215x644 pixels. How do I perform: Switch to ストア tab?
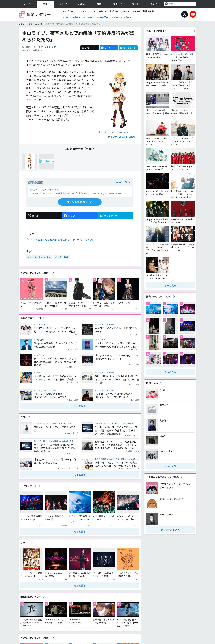pyautogui.click(x=135, y=4)
